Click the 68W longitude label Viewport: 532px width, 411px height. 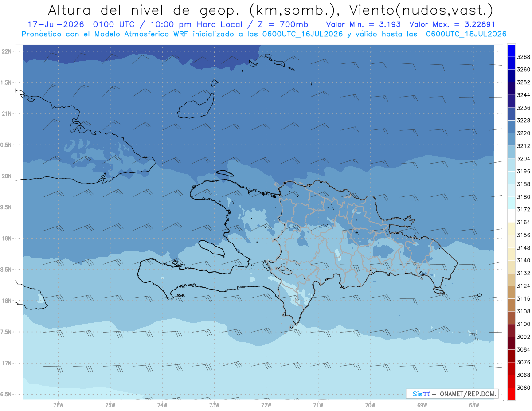click(474, 405)
